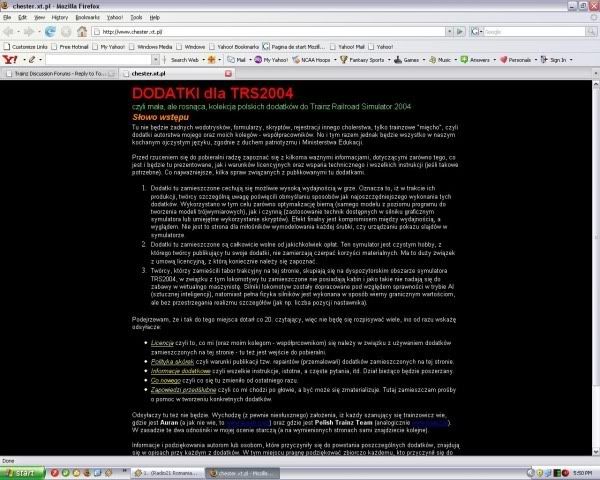Open the Bookmarks menu
Screen dimensions: 600x480
[87, 17]
